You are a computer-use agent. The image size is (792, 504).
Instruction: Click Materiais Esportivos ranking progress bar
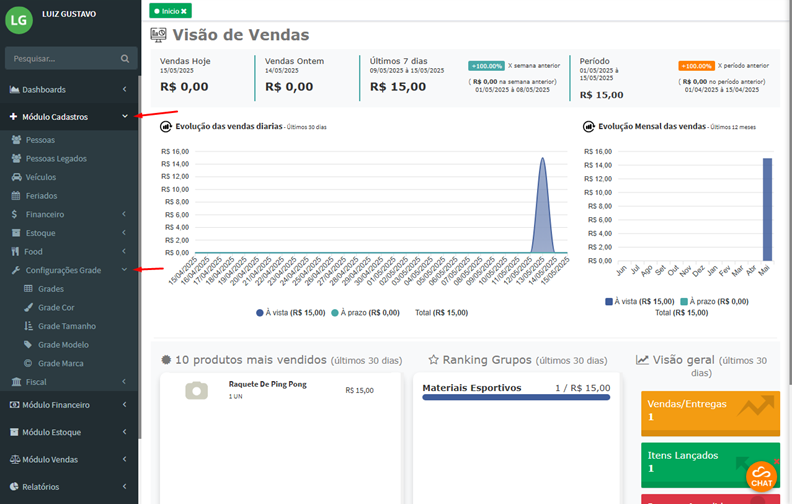[x=516, y=399]
